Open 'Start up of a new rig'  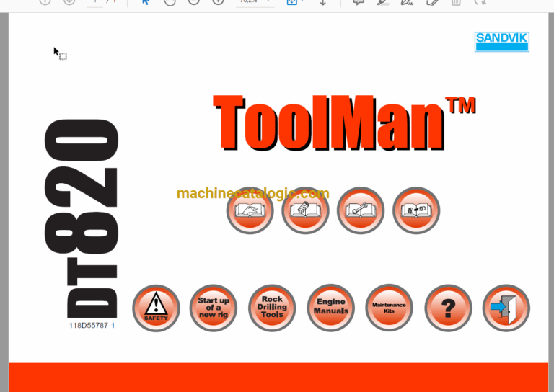click(214, 308)
